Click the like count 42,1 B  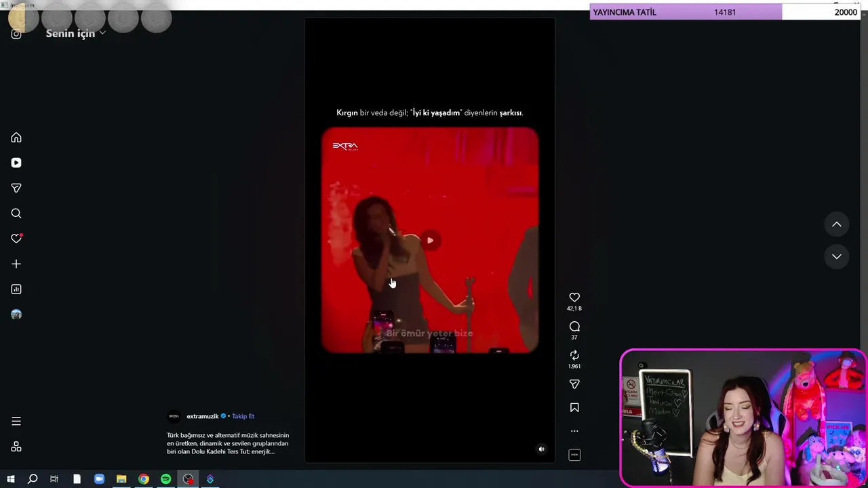[574, 308]
